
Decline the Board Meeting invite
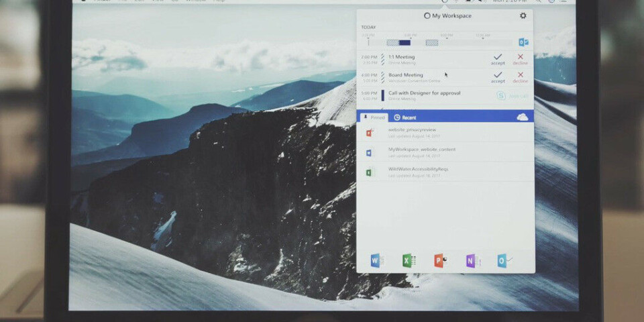click(521, 77)
